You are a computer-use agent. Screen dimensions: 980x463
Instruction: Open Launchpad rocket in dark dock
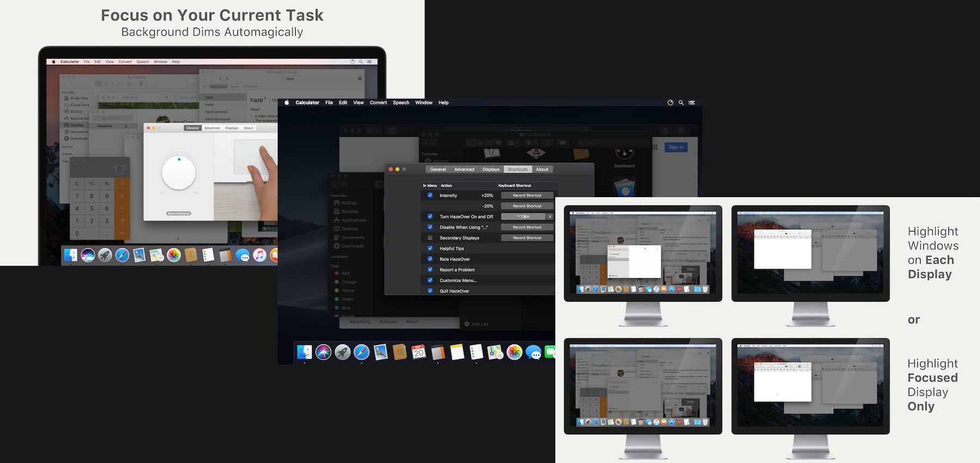click(x=342, y=352)
